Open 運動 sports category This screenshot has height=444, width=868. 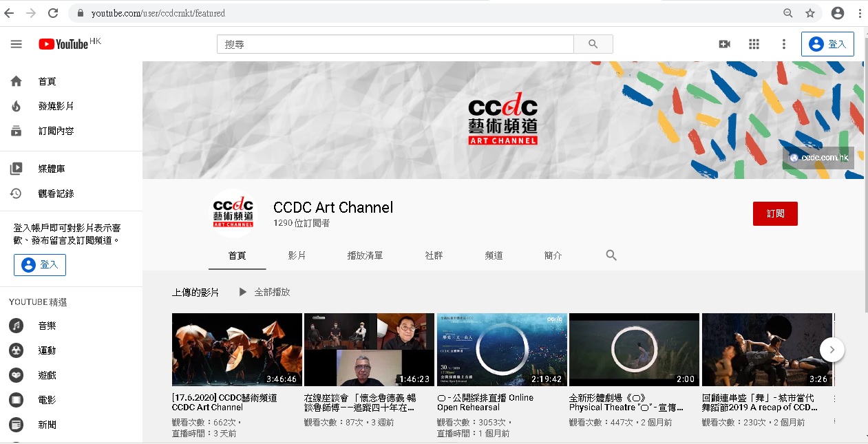pyautogui.click(x=71, y=350)
